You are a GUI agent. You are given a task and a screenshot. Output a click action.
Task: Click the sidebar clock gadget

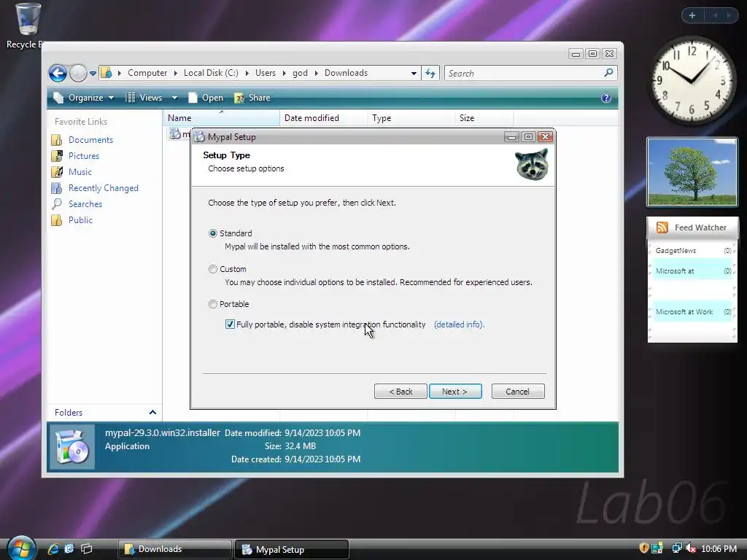[x=692, y=80]
